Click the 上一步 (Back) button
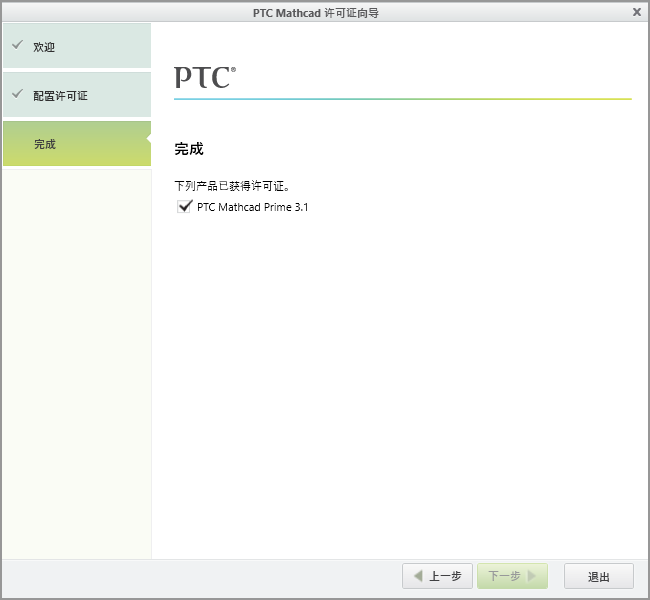Viewport: 650px width, 600px height. coord(437,576)
